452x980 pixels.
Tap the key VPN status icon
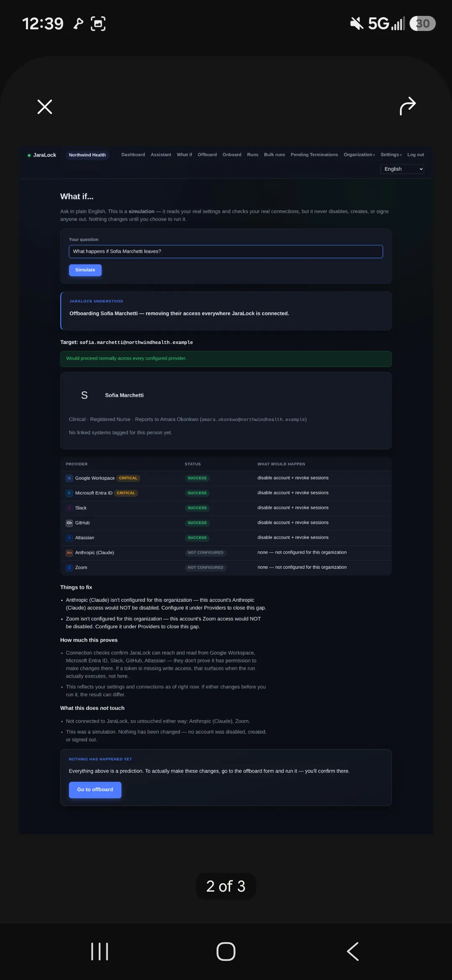(78, 24)
